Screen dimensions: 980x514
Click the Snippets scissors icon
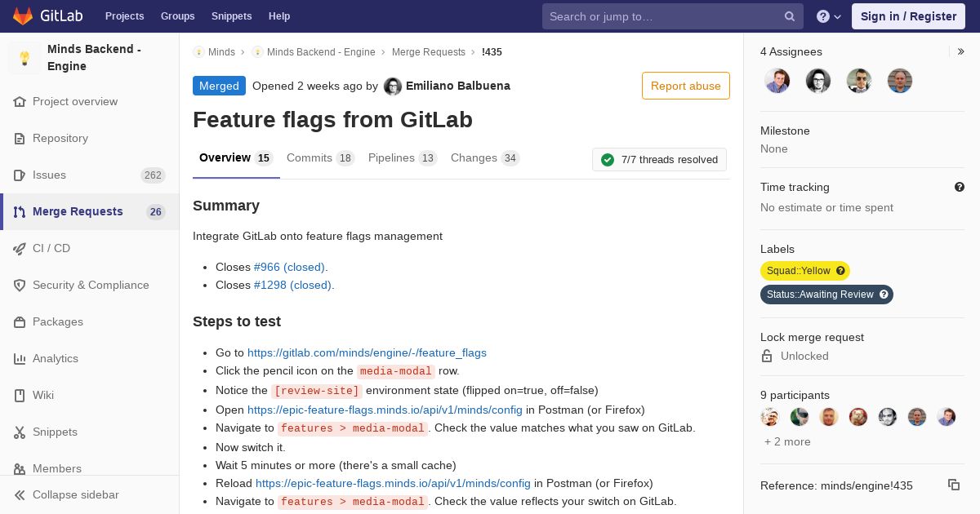click(20, 432)
